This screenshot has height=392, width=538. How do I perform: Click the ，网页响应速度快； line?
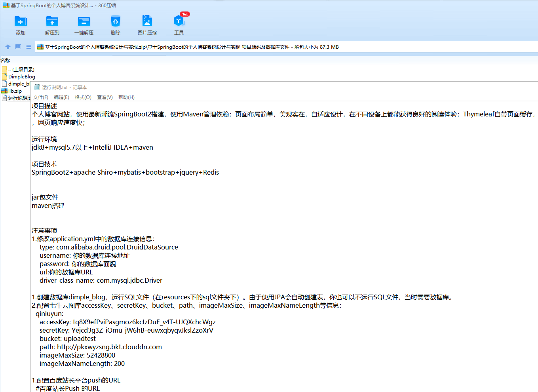tap(59, 123)
